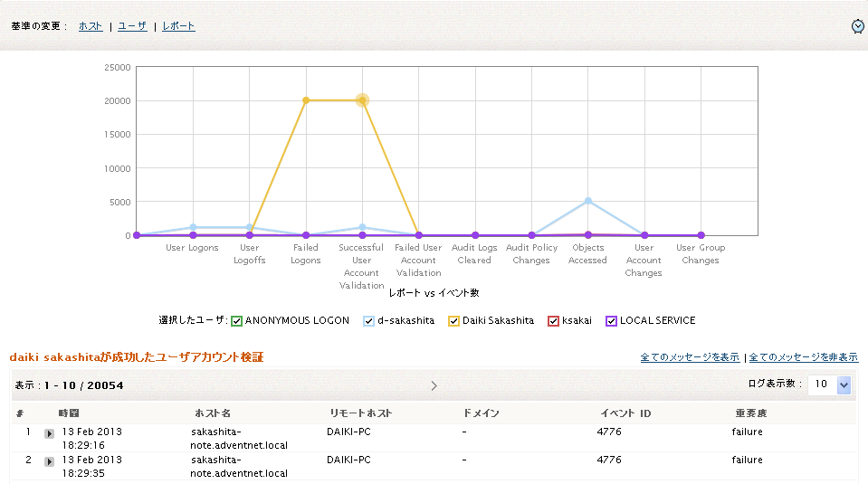868x484 pixels.
Task: Switch criteria to ホスト
Action: tap(91, 26)
